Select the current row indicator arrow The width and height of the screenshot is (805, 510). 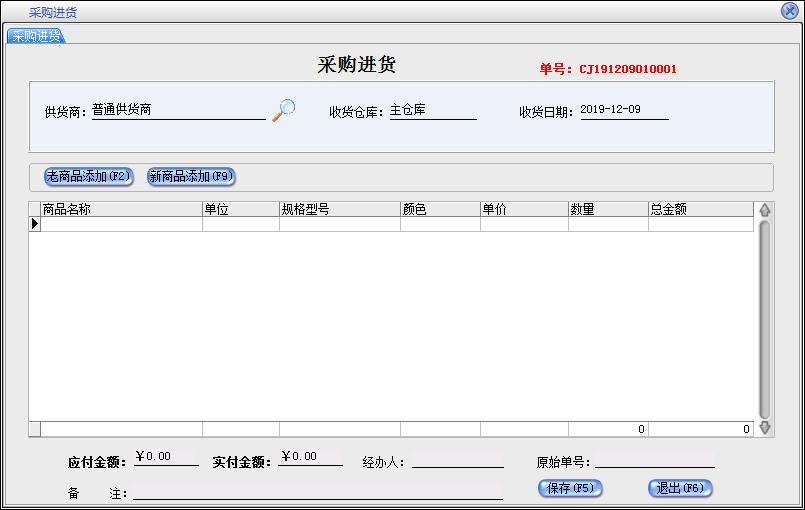tap(34, 223)
